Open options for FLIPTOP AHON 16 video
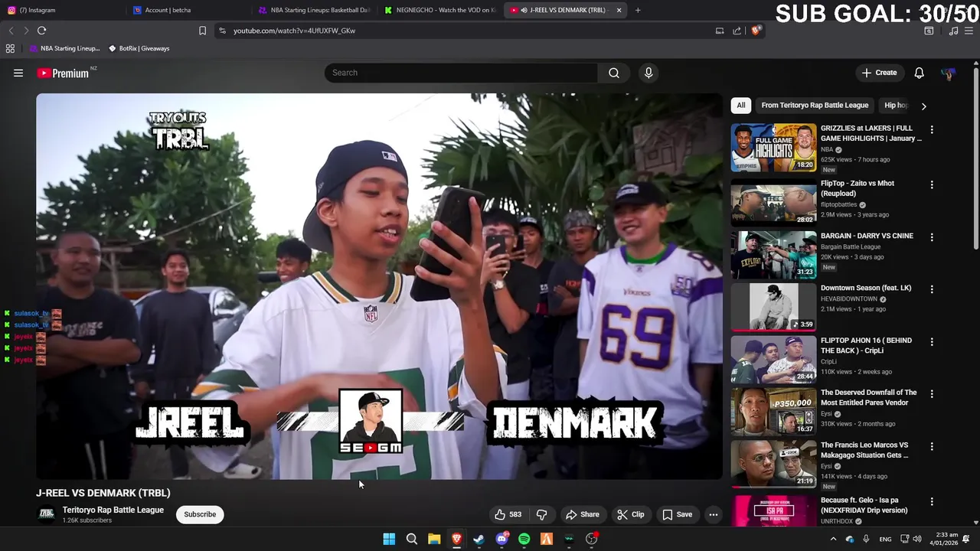 click(x=932, y=342)
